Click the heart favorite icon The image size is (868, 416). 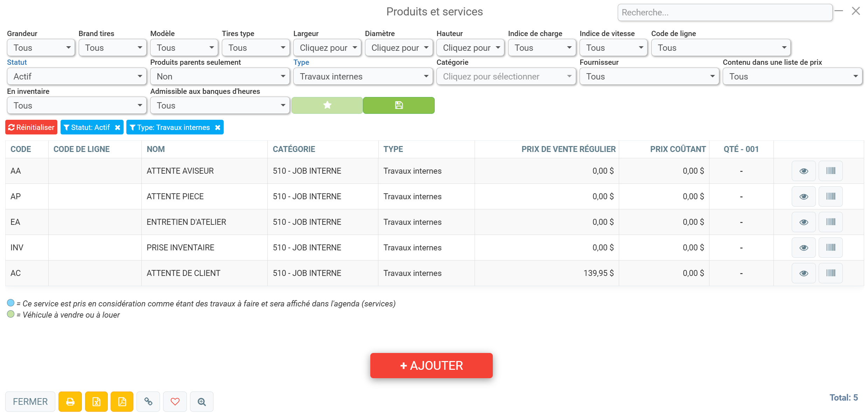coord(175,401)
